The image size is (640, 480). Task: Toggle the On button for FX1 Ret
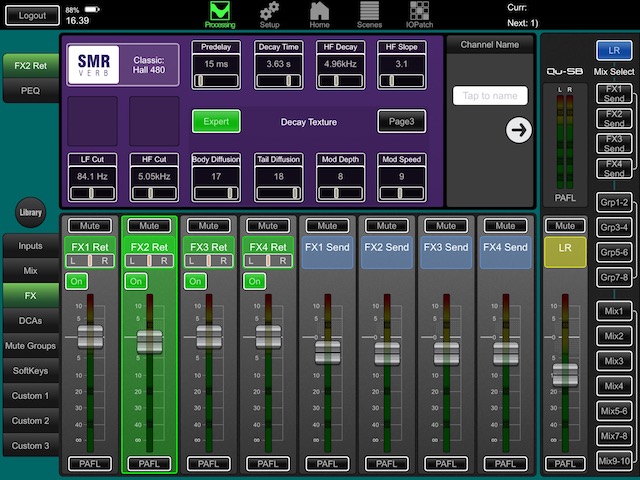click(x=76, y=281)
